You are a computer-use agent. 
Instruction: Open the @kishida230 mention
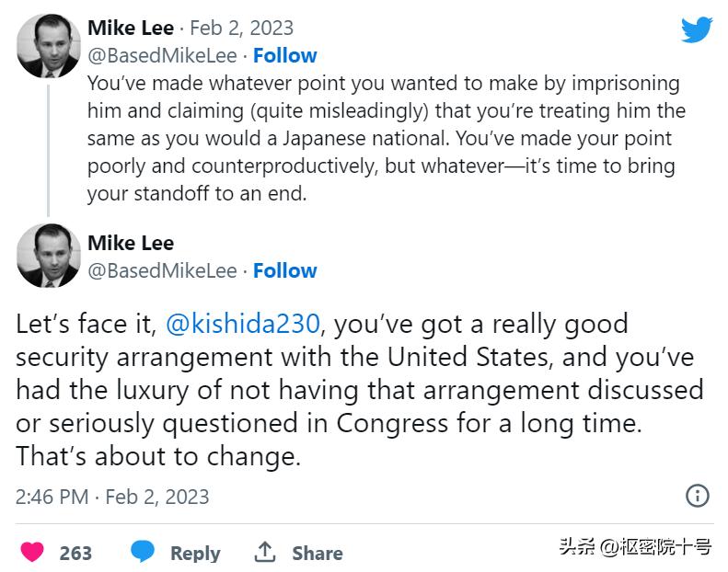pyautogui.click(x=243, y=324)
